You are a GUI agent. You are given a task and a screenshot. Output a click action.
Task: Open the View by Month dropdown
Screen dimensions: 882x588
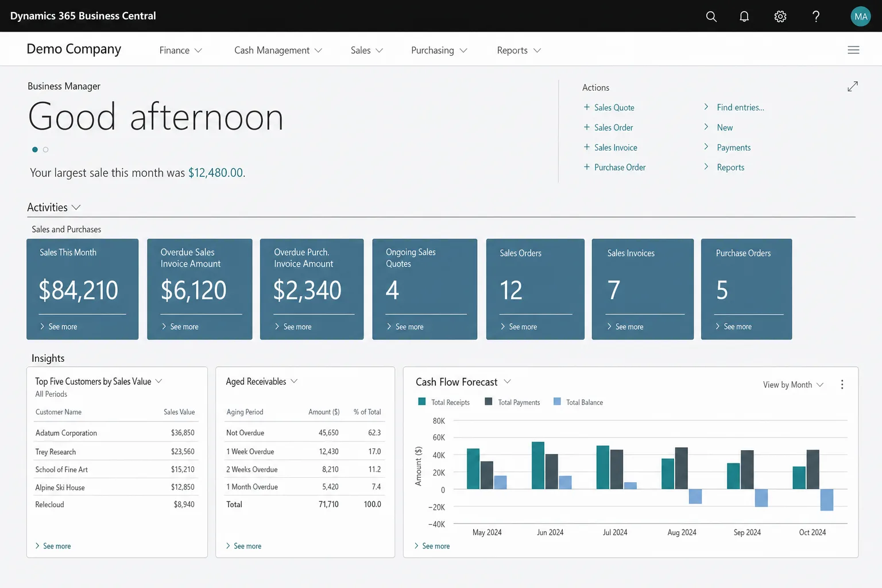point(793,385)
